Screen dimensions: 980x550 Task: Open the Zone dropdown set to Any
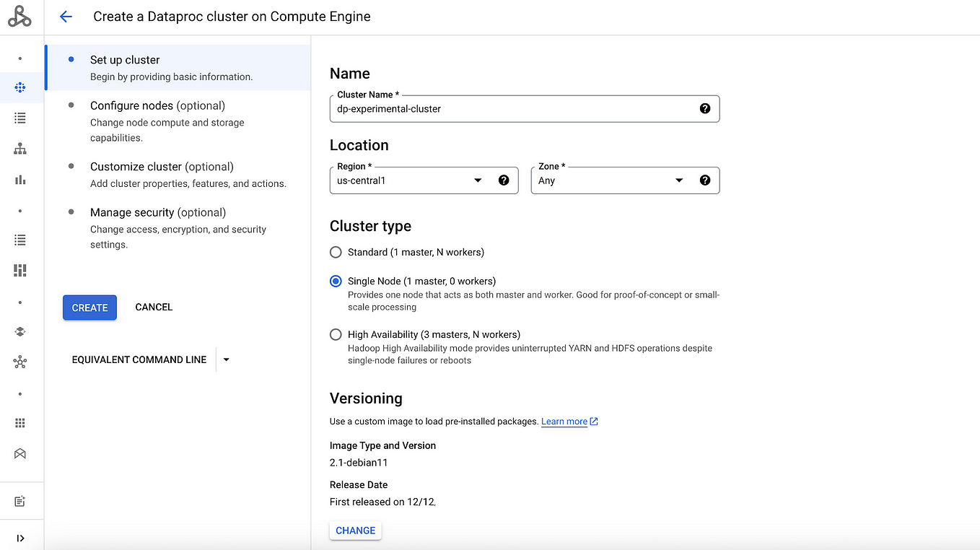[x=611, y=180]
